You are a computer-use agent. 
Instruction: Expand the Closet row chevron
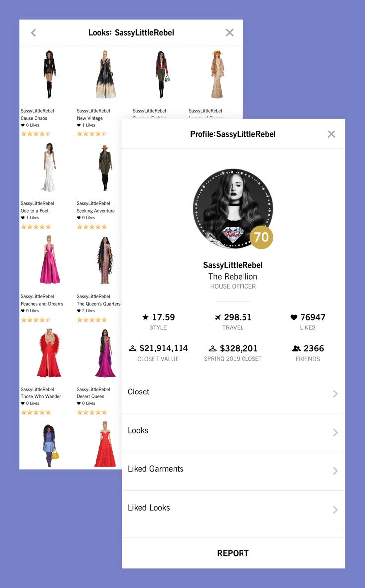[x=335, y=394]
